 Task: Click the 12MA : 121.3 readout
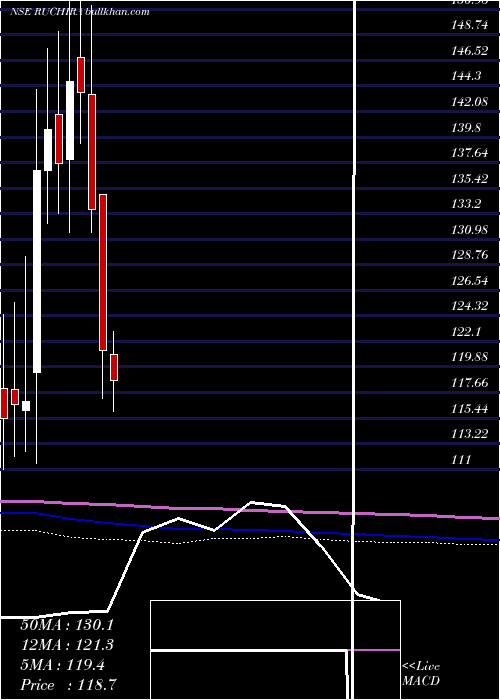coord(67,645)
